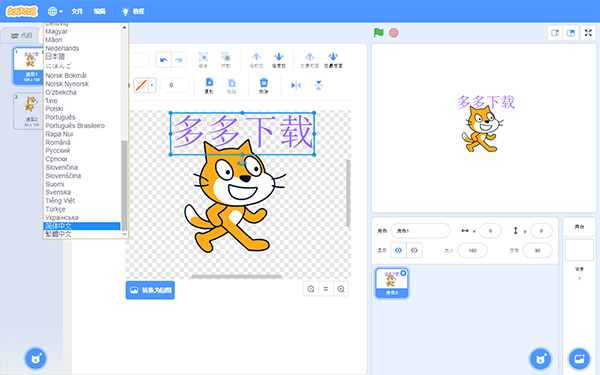Click flip horizontal icon

click(x=296, y=85)
